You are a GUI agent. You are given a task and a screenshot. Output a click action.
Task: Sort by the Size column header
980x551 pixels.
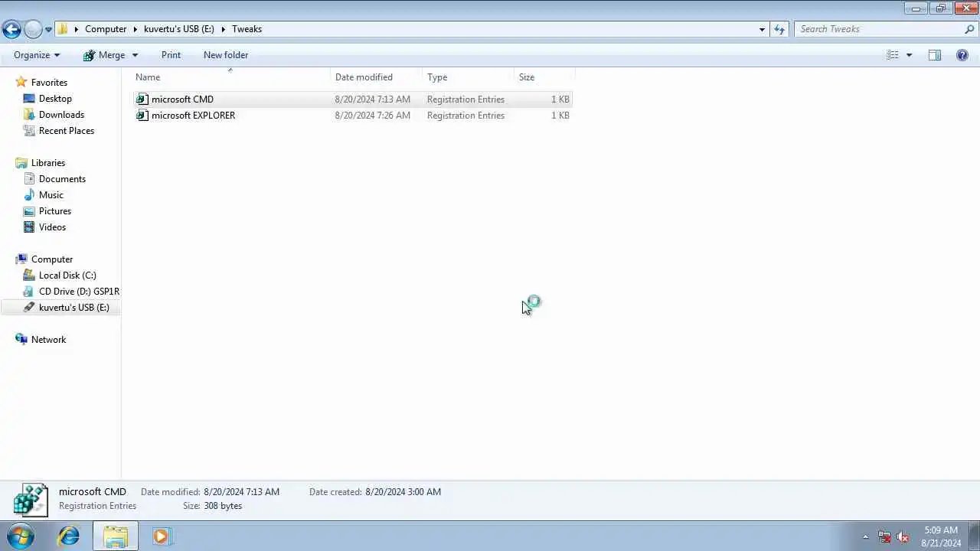coord(544,77)
